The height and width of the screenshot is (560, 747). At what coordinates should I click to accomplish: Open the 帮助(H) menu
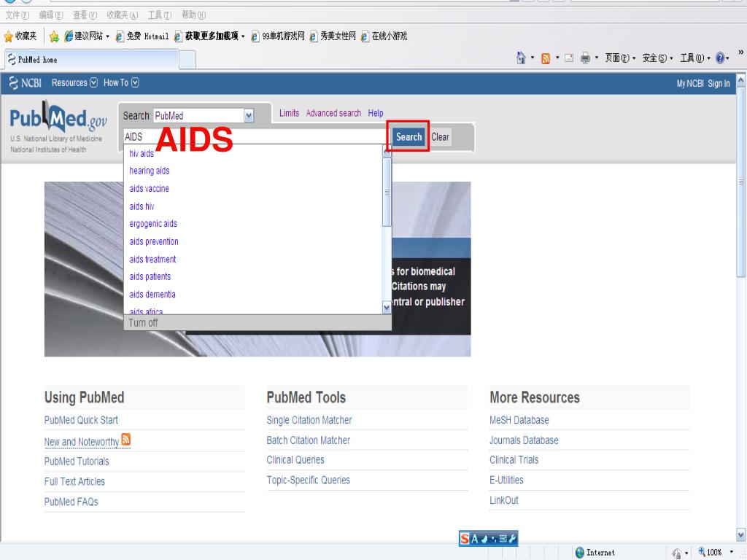point(193,15)
